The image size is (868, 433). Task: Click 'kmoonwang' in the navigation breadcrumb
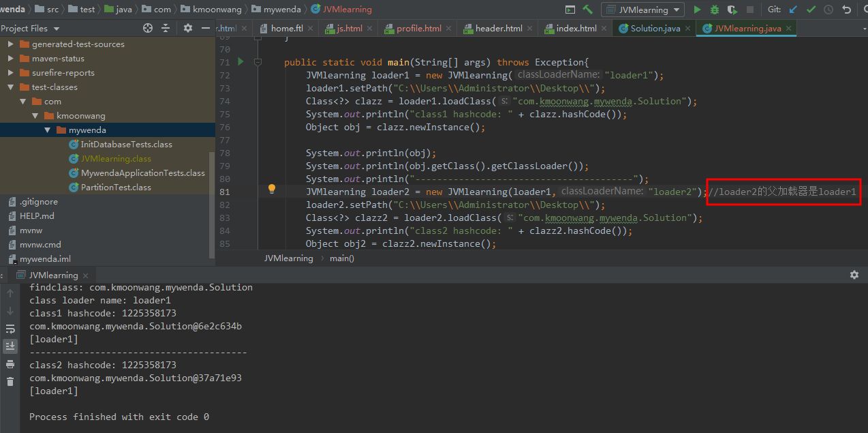point(217,10)
